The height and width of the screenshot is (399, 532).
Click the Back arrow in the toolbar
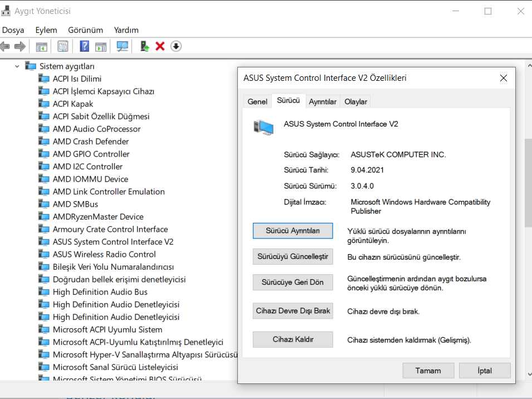pos(6,46)
